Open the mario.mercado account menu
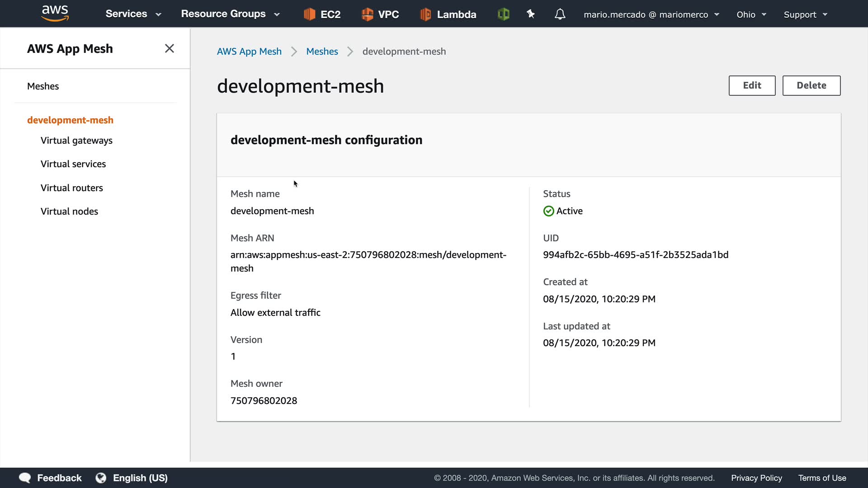 coord(651,14)
